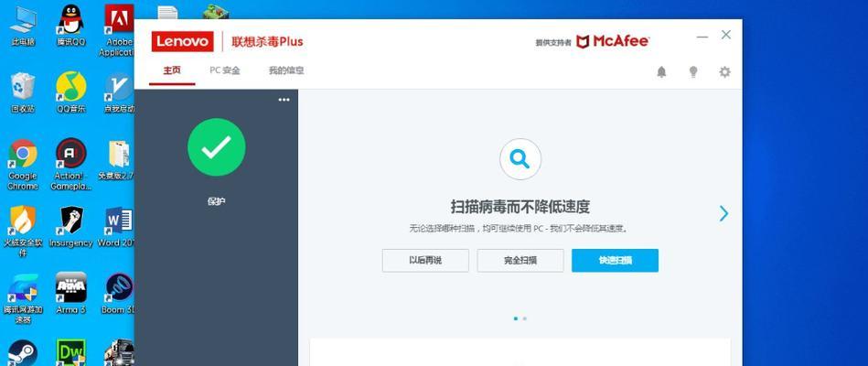Click the 扫描病毒而不降低速度 heading

520,207
